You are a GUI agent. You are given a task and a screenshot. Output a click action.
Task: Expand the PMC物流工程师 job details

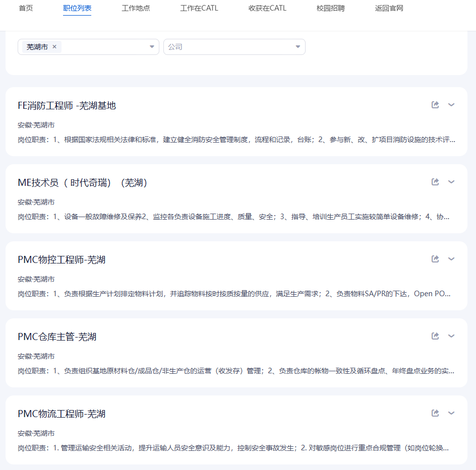(x=451, y=413)
